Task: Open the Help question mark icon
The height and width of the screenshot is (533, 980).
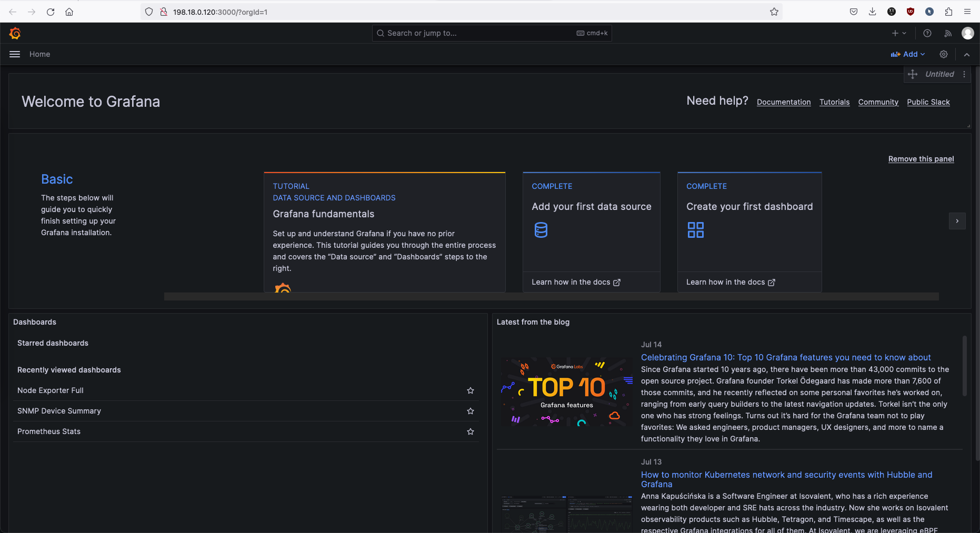Action: [x=927, y=33]
